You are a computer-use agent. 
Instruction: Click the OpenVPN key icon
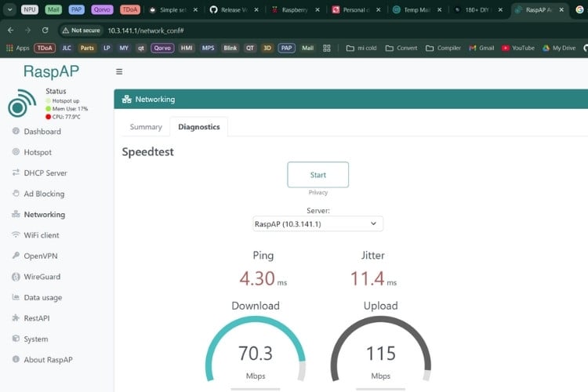pyautogui.click(x=16, y=256)
